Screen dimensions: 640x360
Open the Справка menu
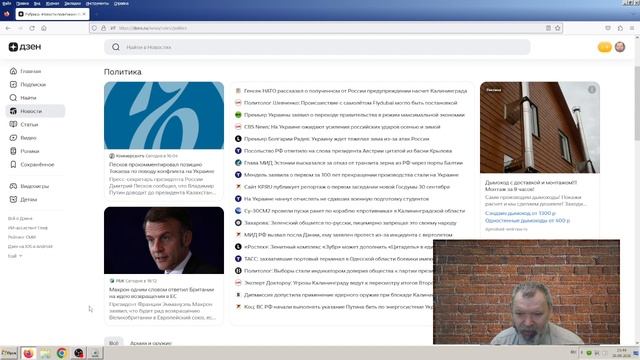coord(121,3)
